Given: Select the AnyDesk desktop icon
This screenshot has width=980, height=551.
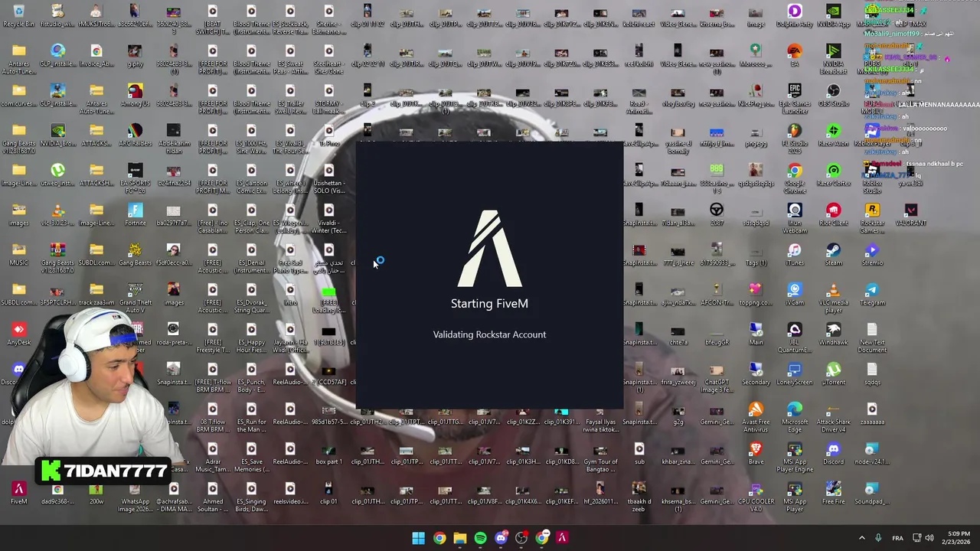Looking at the screenshot, I should [18, 334].
